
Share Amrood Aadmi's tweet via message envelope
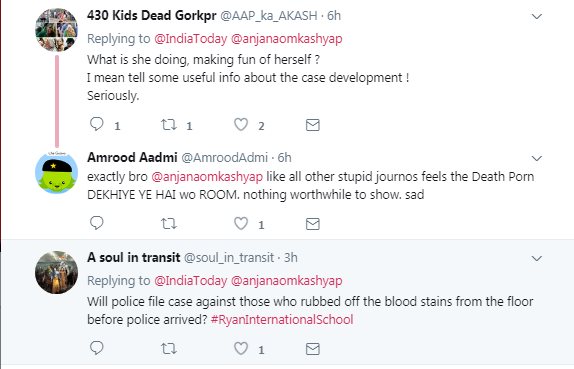coord(313,224)
